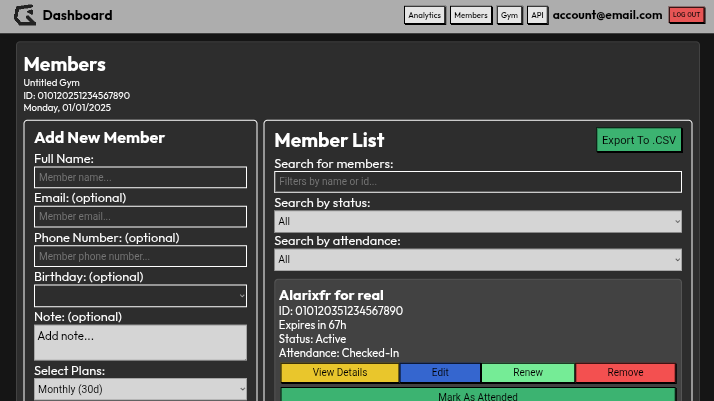Viewport: 714px width, 401px height.
Task: Open the Search by status dropdown
Action: point(478,221)
